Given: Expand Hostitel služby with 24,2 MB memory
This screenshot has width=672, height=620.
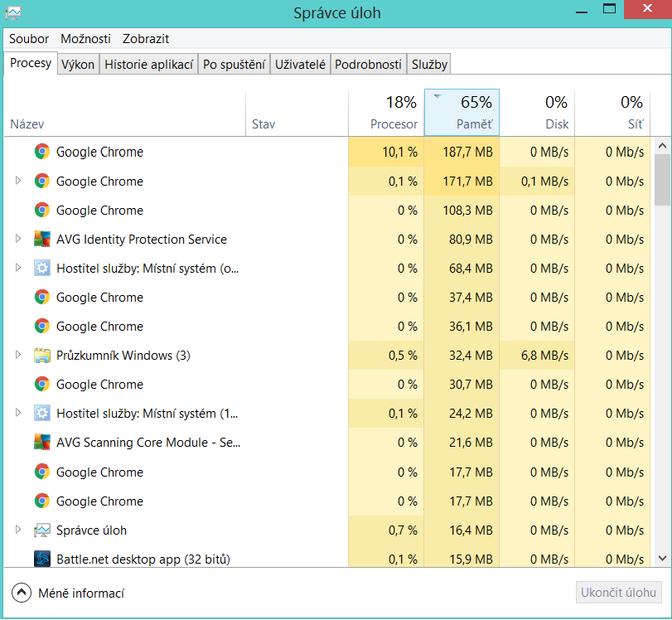Looking at the screenshot, I should (18, 413).
